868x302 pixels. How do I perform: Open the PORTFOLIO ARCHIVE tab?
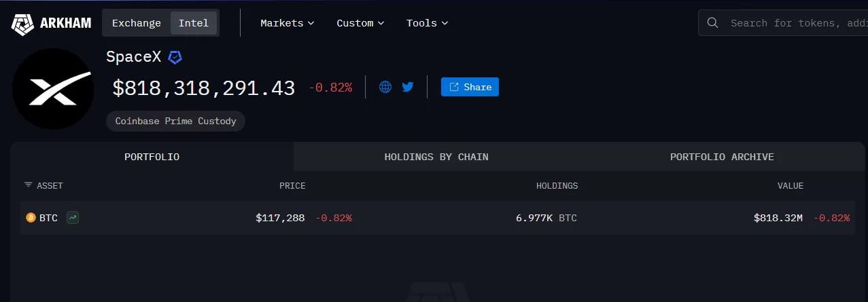722,157
